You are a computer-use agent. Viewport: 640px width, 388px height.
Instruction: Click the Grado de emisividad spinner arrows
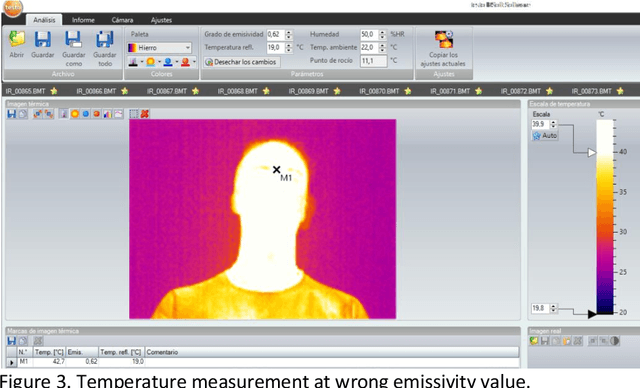[x=289, y=35]
